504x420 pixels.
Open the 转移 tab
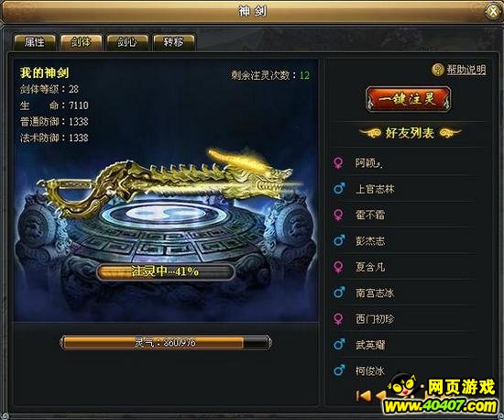point(173,42)
